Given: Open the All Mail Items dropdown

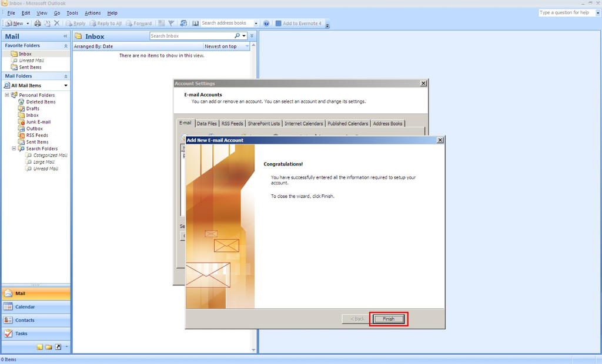Looking at the screenshot, I should click(66, 86).
